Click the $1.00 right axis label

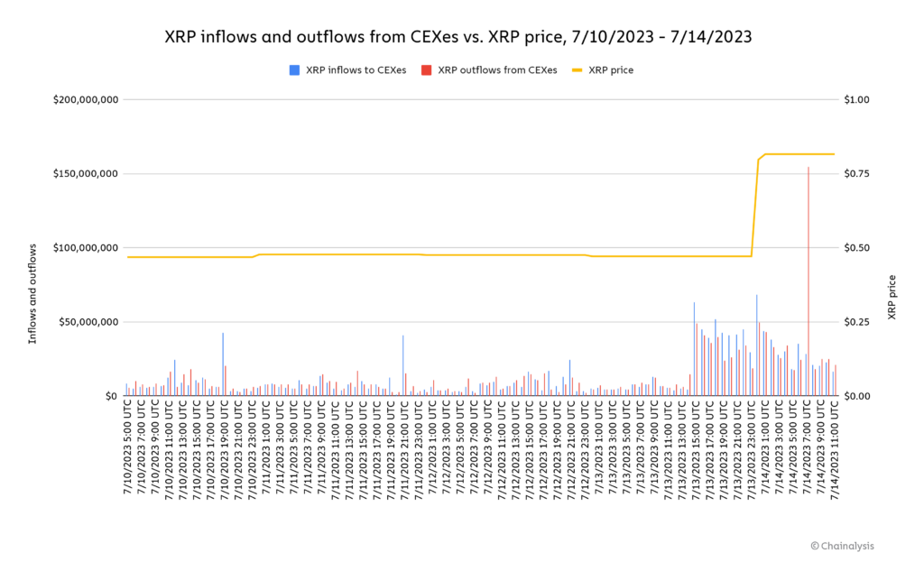856,99
